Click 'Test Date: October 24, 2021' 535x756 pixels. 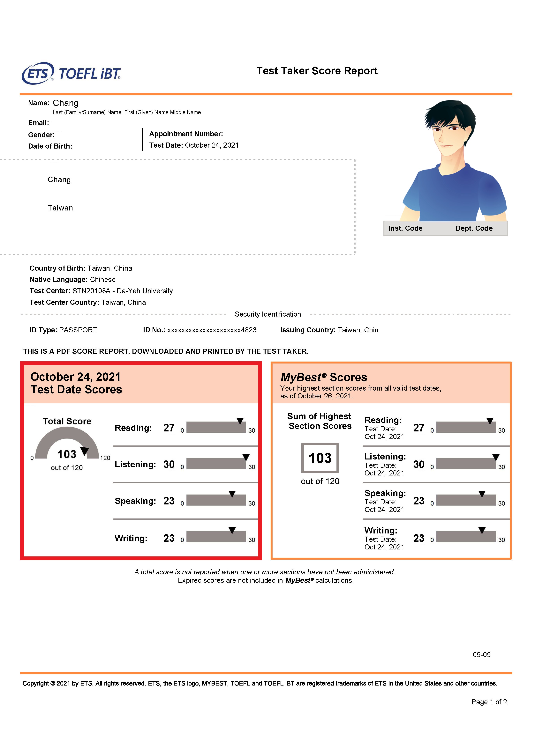pyautogui.click(x=194, y=145)
